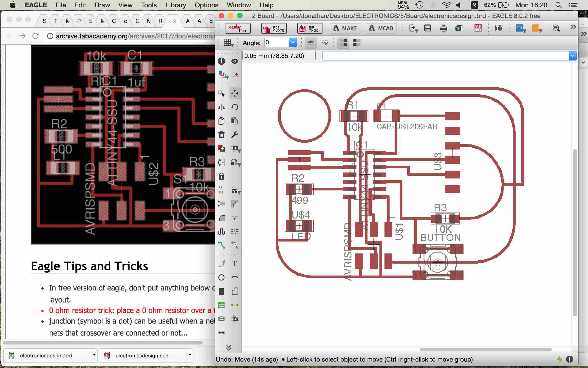Show hidden action toolbar items

(x=573, y=27)
